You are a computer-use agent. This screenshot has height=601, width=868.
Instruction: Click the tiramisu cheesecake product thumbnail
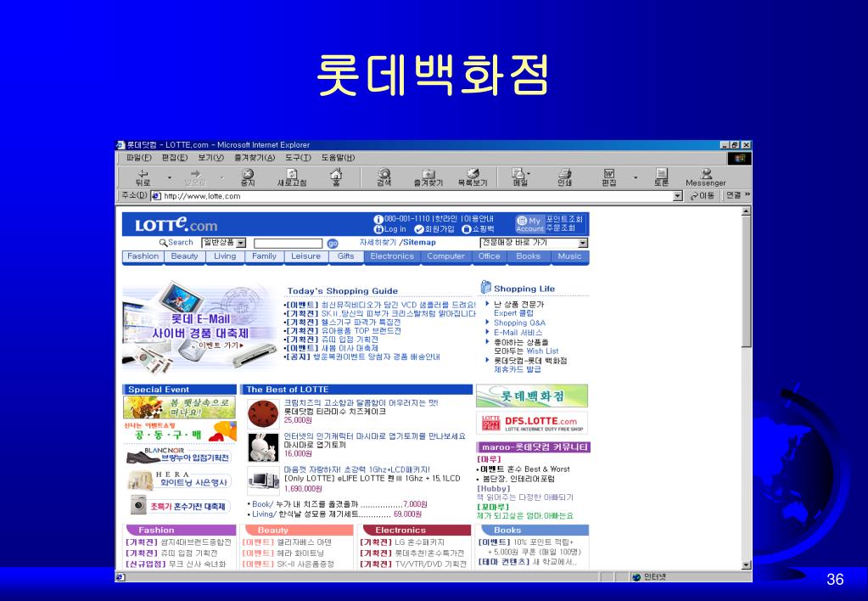pyautogui.click(x=264, y=414)
